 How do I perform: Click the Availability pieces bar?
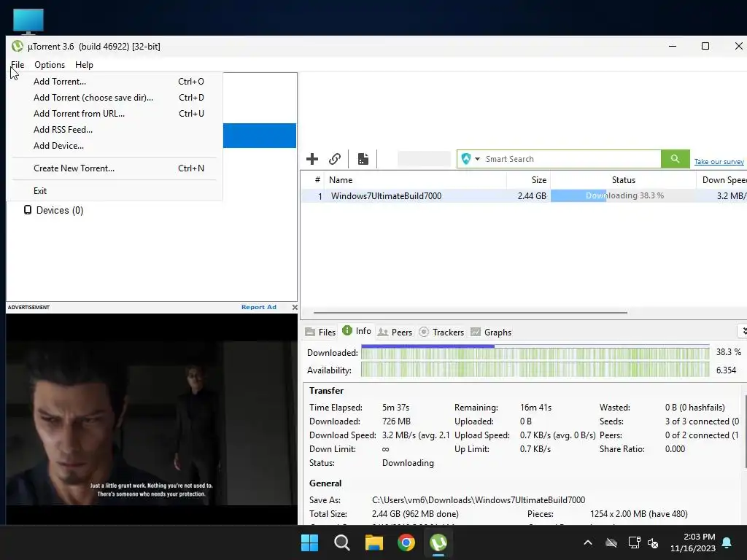pos(535,370)
